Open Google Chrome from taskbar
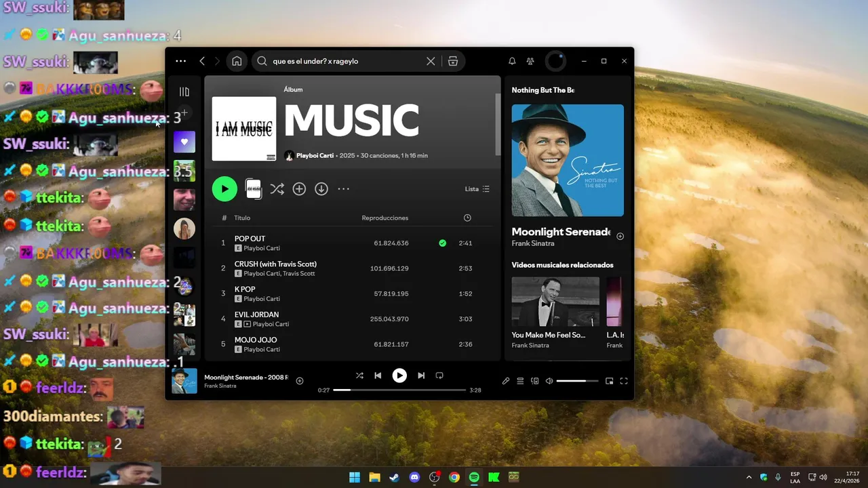 [x=454, y=477]
